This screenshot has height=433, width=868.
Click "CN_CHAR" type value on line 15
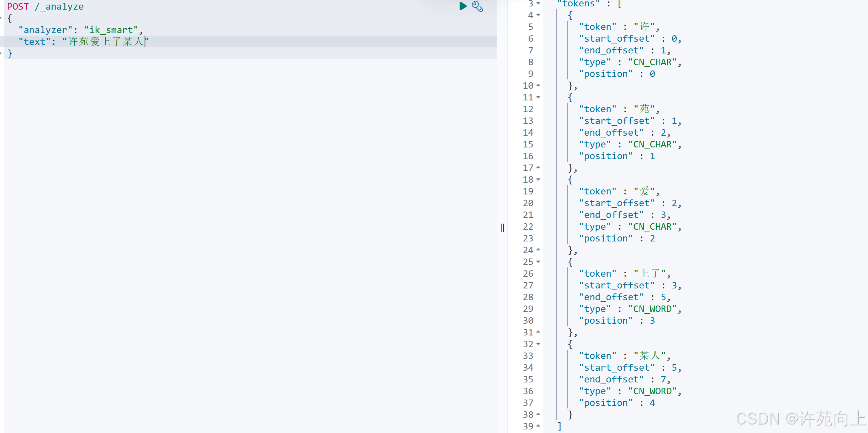652,144
